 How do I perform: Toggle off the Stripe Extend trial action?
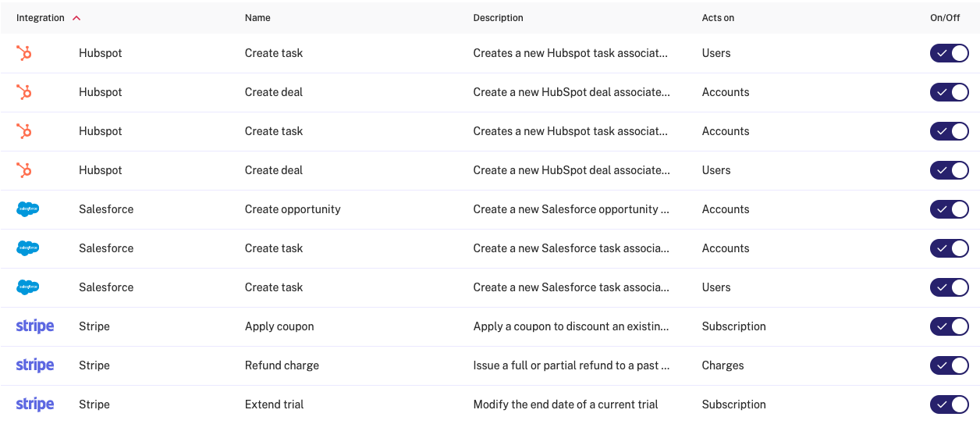[x=949, y=404]
